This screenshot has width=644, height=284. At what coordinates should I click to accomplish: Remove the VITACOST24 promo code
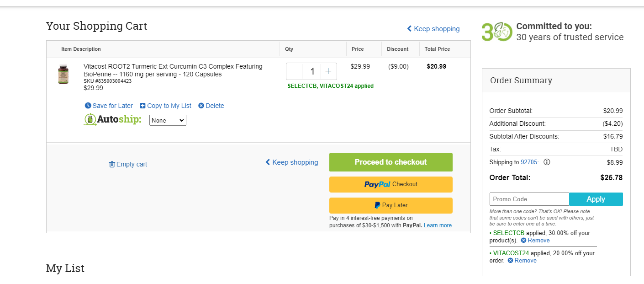pos(522,260)
